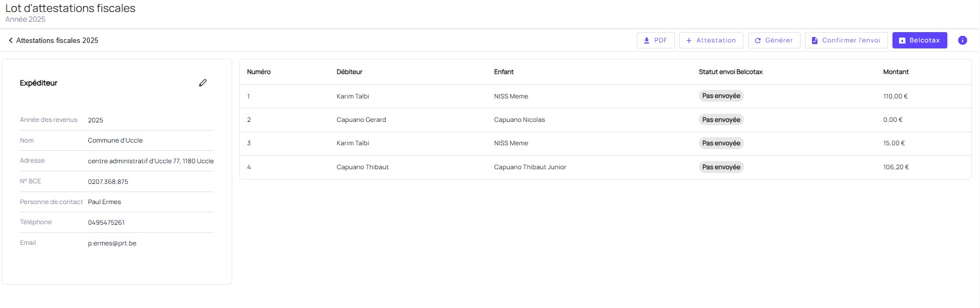Click the p.ermes@prt.be email value
Screen dimensions: 980x308
112,243
